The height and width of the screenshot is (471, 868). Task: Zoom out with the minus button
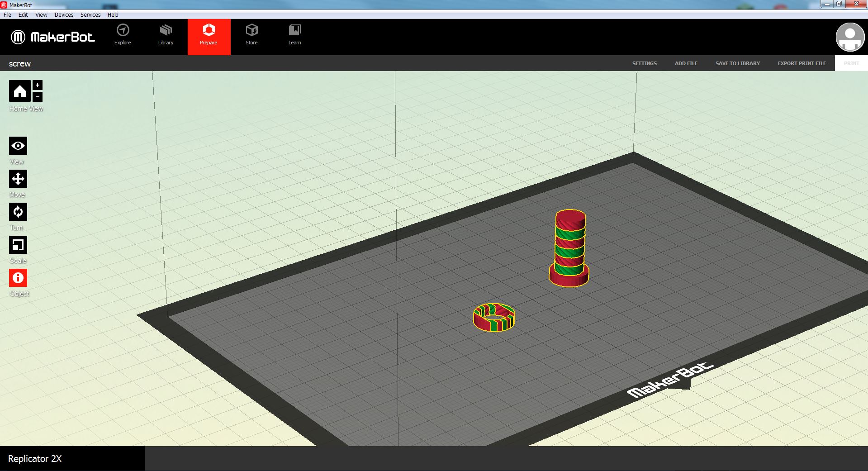[x=38, y=96]
